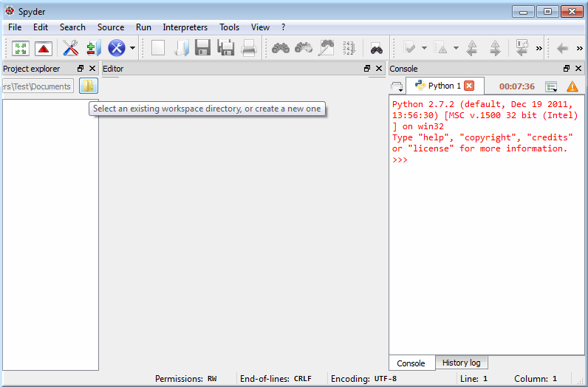The width and height of the screenshot is (588, 387).
Task: Open the Source menu
Action: tap(111, 27)
